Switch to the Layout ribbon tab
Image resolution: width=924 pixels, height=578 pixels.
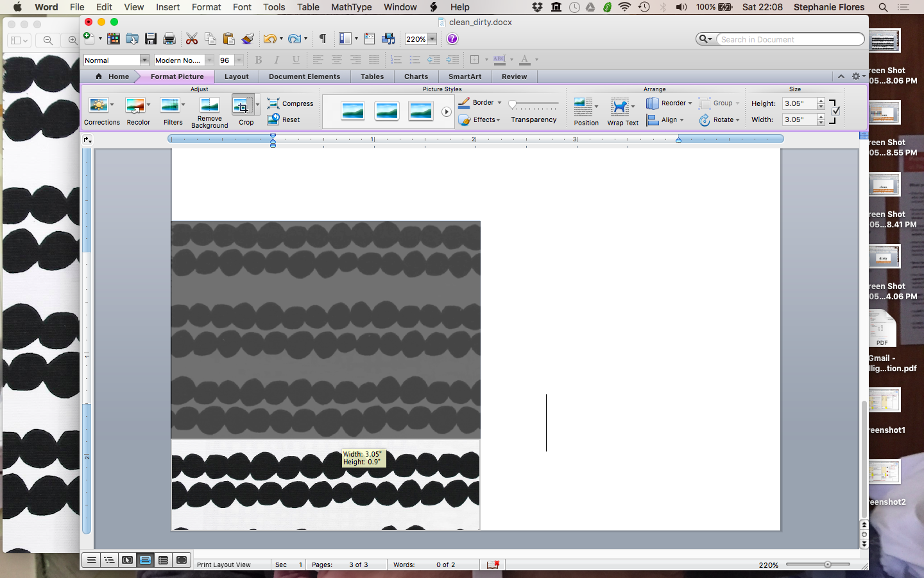point(236,76)
